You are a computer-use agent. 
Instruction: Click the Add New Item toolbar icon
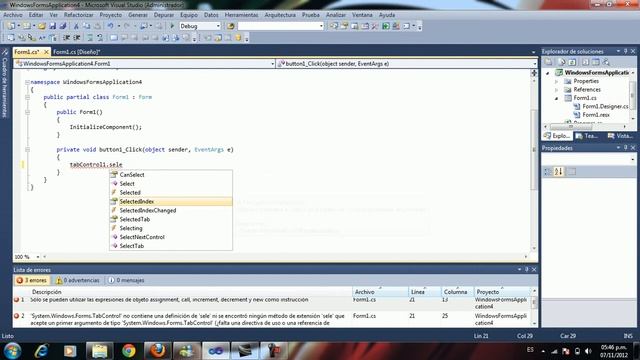pos(27,26)
